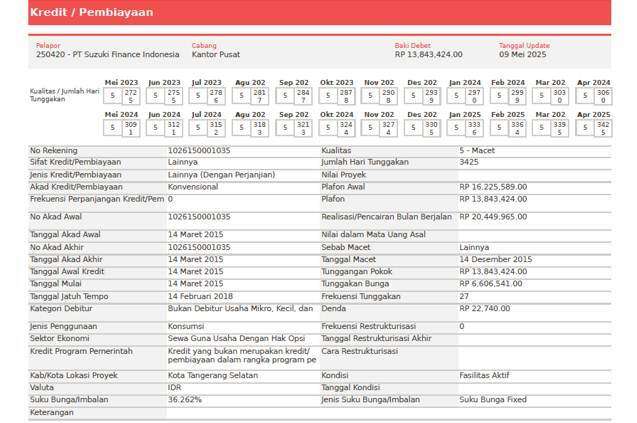Click the Jenis Suku Bunga value Suku Bunga Fixed
637x423 pixels.
point(493,400)
